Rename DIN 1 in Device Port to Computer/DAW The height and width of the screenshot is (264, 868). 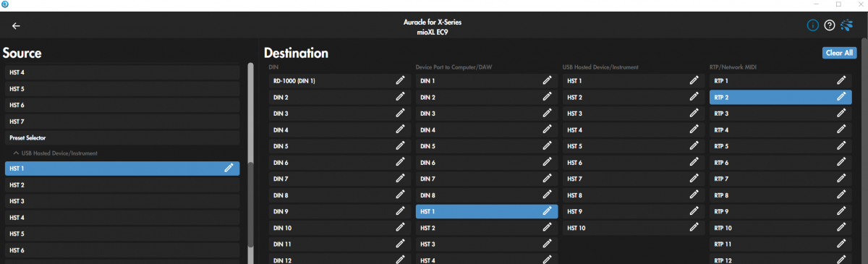pyautogui.click(x=547, y=80)
